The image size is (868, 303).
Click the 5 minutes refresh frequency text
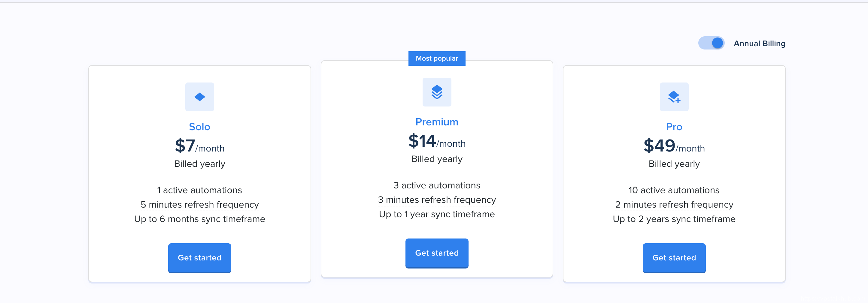199,204
